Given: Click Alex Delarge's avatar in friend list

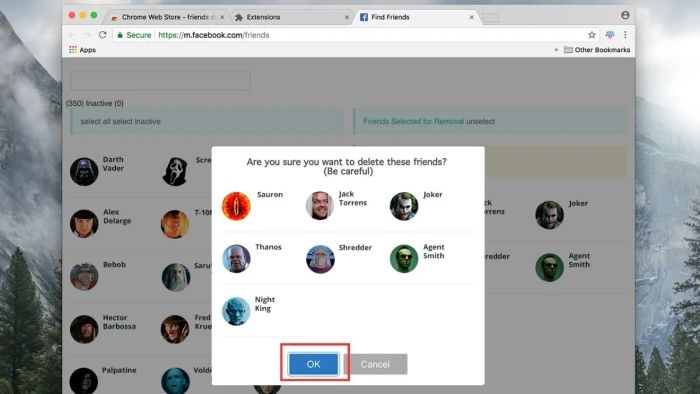Looking at the screenshot, I should [84, 224].
